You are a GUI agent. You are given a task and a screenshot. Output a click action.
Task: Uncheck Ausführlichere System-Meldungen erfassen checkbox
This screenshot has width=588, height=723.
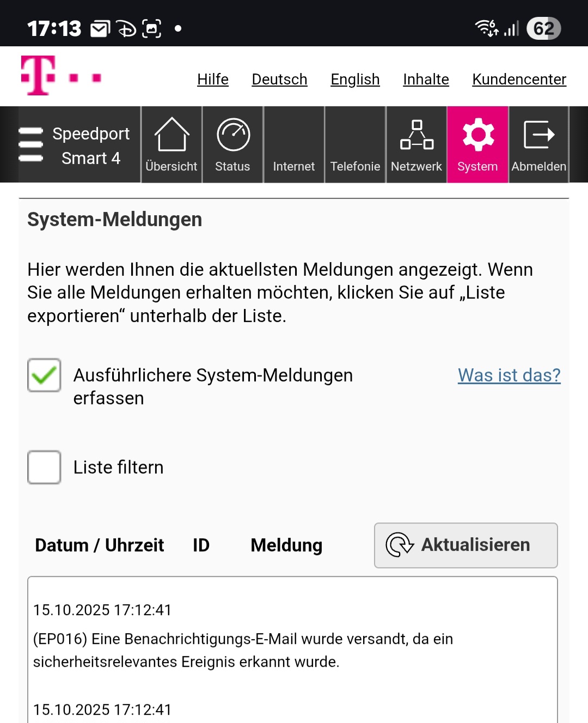click(x=44, y=375)
